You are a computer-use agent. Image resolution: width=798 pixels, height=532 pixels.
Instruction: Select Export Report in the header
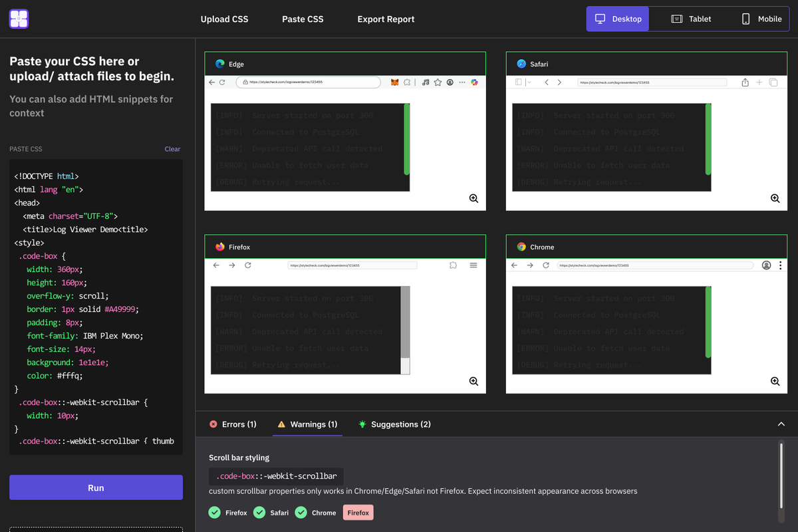pos(386,19)
